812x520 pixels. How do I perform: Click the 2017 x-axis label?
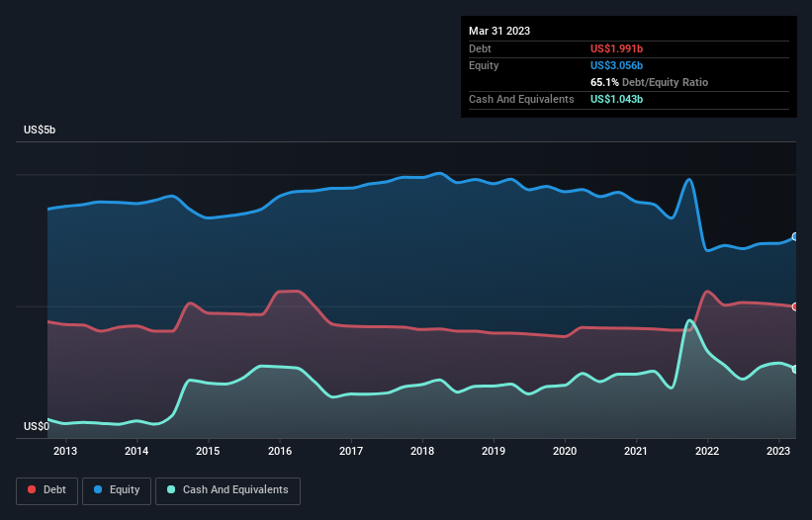point(351,451)
